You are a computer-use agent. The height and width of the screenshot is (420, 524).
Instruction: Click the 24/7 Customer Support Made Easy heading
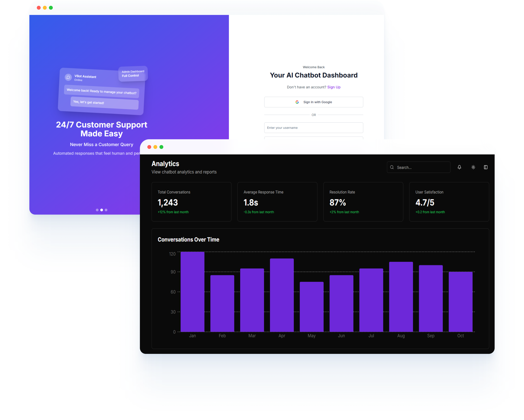click(x=102, y=129)
